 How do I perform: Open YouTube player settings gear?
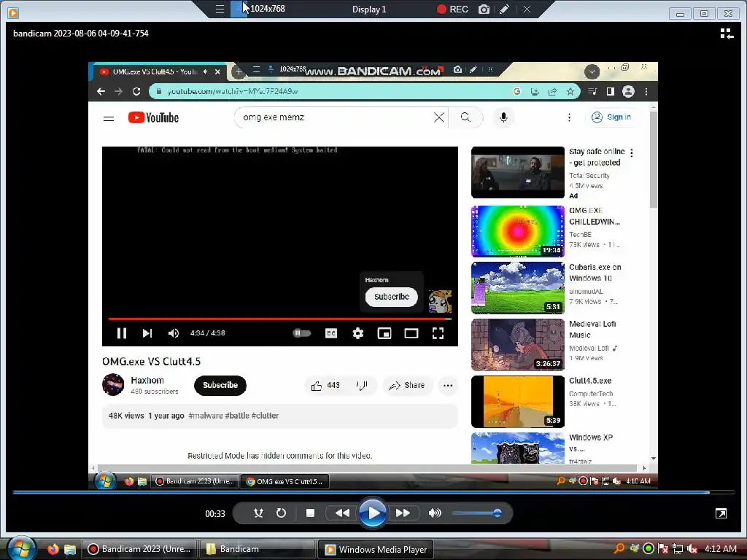[x=357, y=333]
